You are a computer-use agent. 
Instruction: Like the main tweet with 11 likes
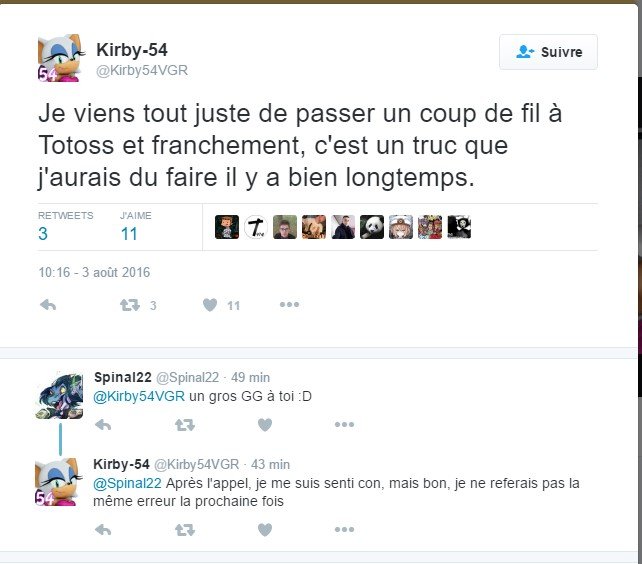[210, 305]
